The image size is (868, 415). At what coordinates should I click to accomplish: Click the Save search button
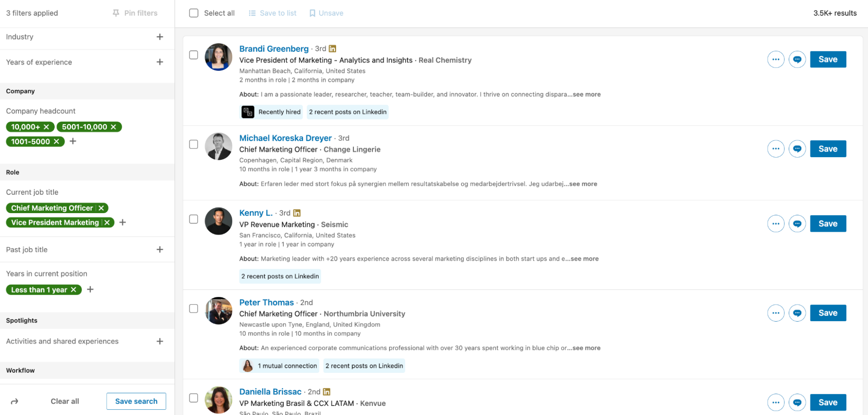pos(136,402)
